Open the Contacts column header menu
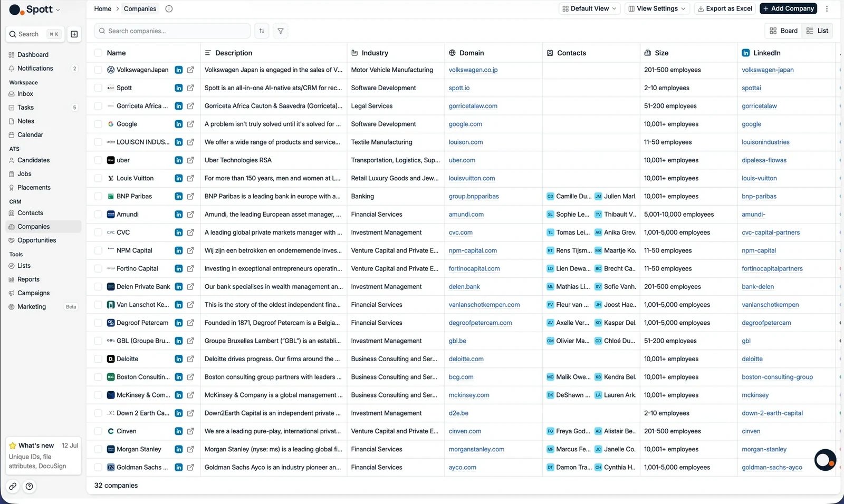The height and width of the screenshot is (504, 844). pyautogui.click(x=591, y=53)
